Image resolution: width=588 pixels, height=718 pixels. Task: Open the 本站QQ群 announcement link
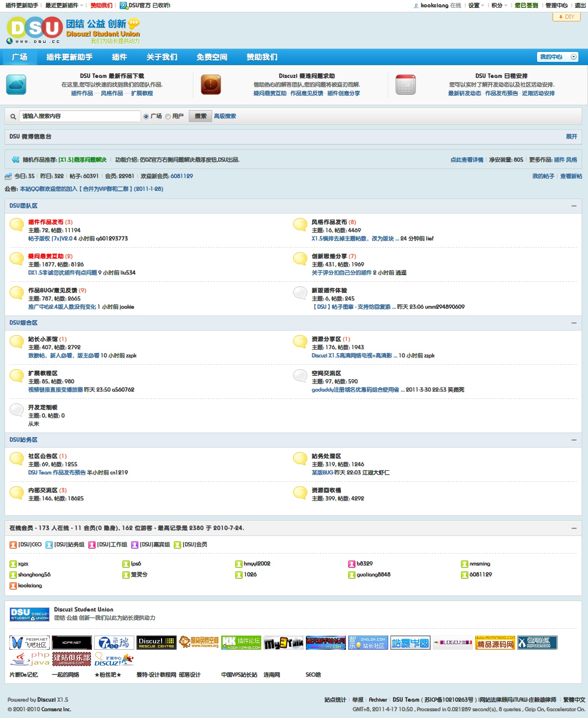tap(91, 189)
